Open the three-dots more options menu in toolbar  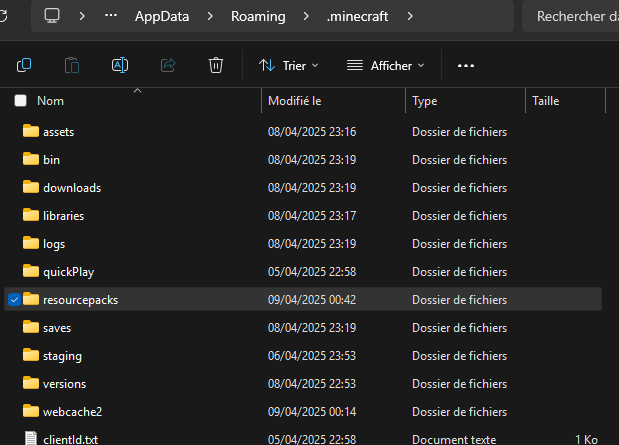466,66
